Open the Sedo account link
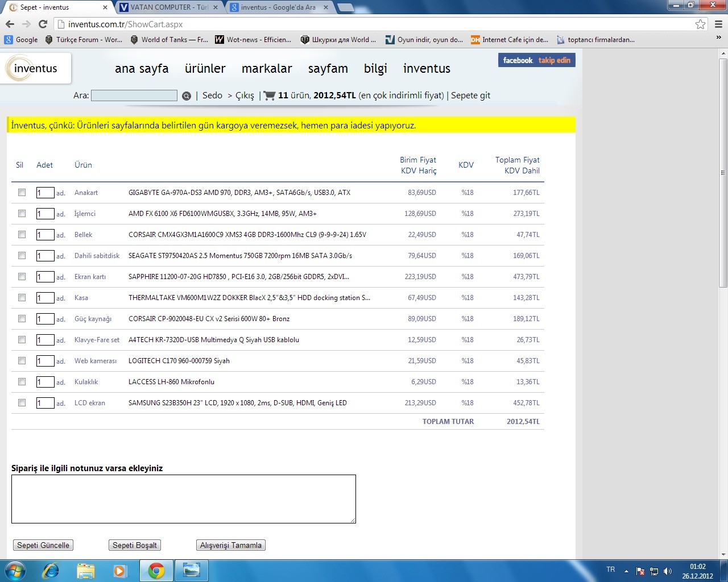Viewport: 728px width, 582px height. (212, 95)
